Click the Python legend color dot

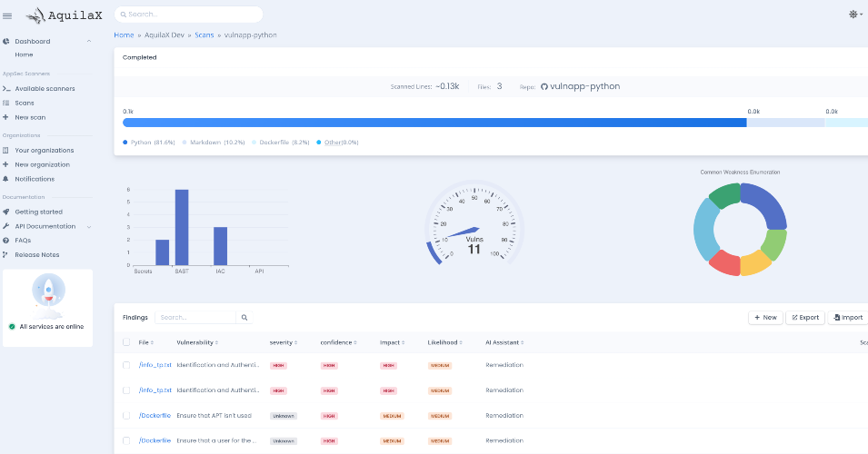click(x=125, y=143)
